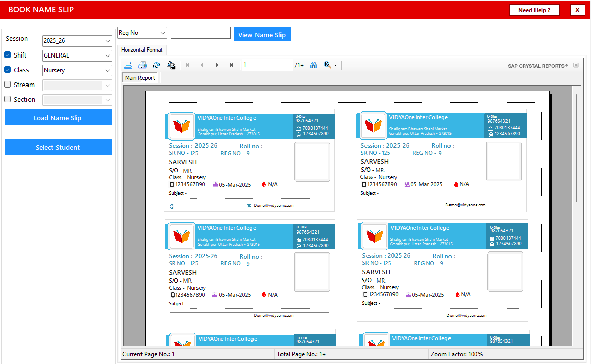591x364 pixels.
Task: Click the Need Help ? button
Action: tap(534, 10)
